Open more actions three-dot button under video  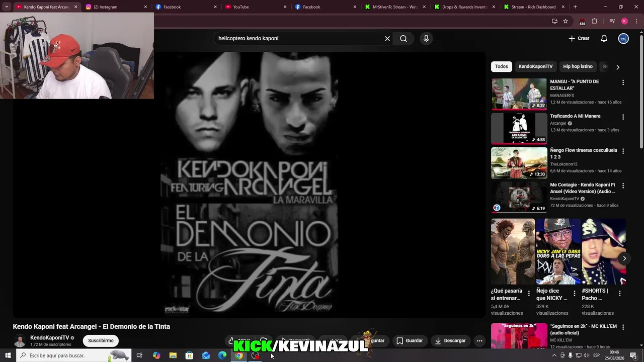tap(479, 340)
